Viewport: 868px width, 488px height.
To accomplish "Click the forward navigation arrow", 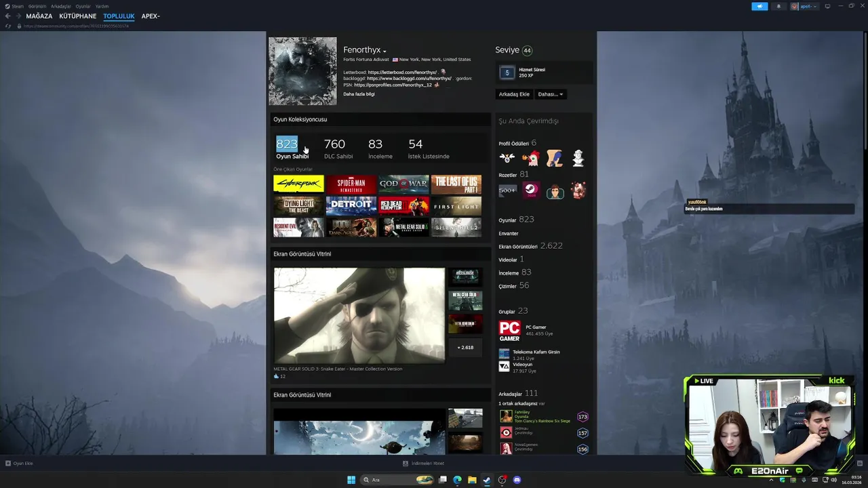I will pos(18,16).
